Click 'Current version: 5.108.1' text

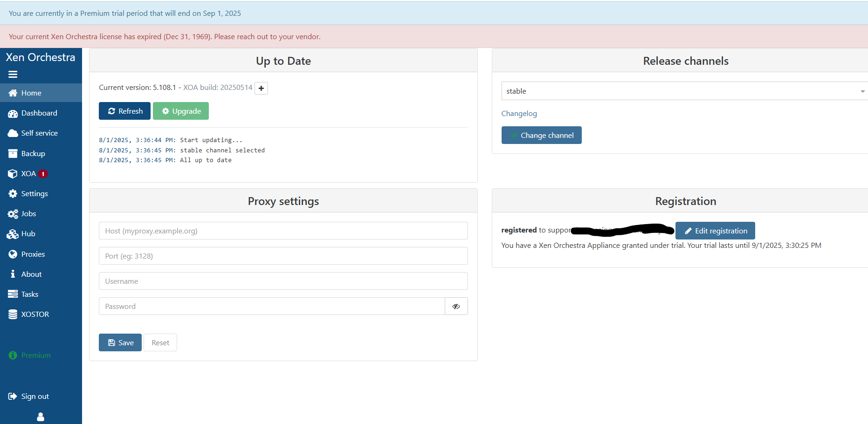(138, 88)
